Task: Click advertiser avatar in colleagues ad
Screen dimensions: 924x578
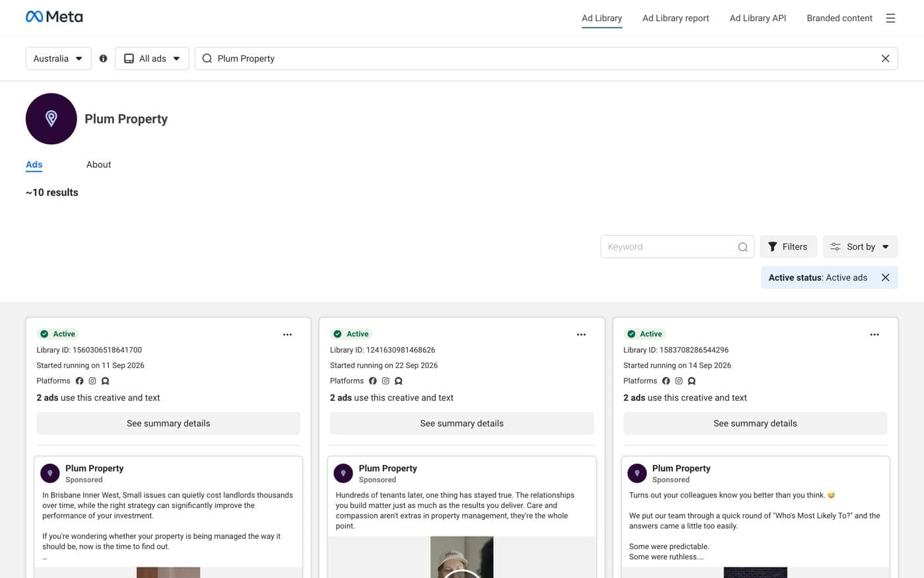Action: (x=637, y=473)
